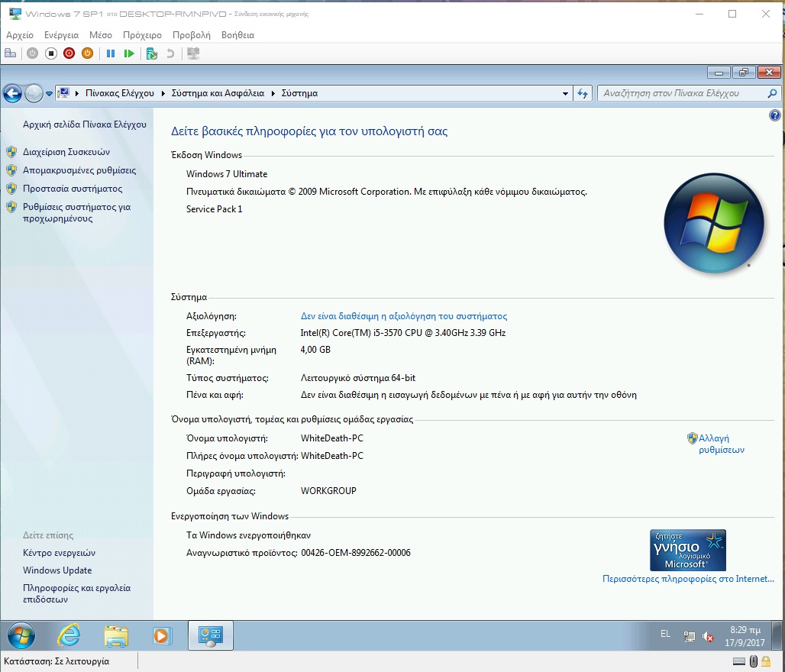Open the Μέσο menu

click(x=101, y=35)
